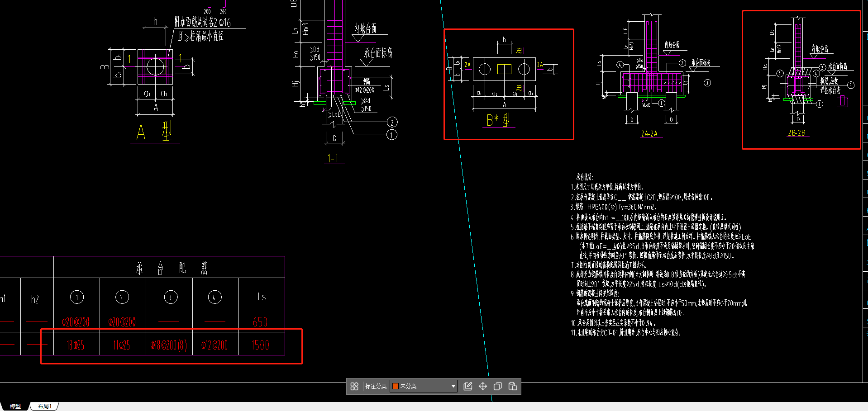This screenshot has width=868, height=411.
Task: Open the 未分类 category dropdown
Action: coord(424,386)
